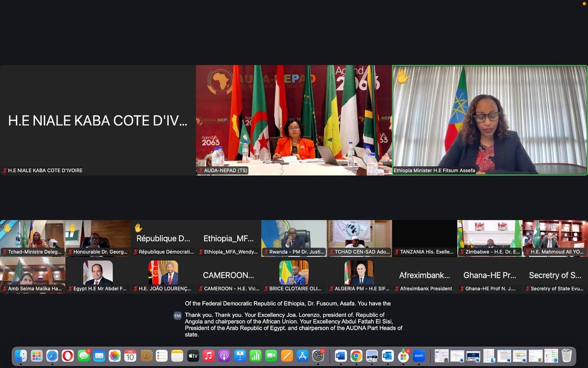Screen dimensions: 588x368
Task: Open FaceTime in the Dock
Action: (x=271, y=356)
